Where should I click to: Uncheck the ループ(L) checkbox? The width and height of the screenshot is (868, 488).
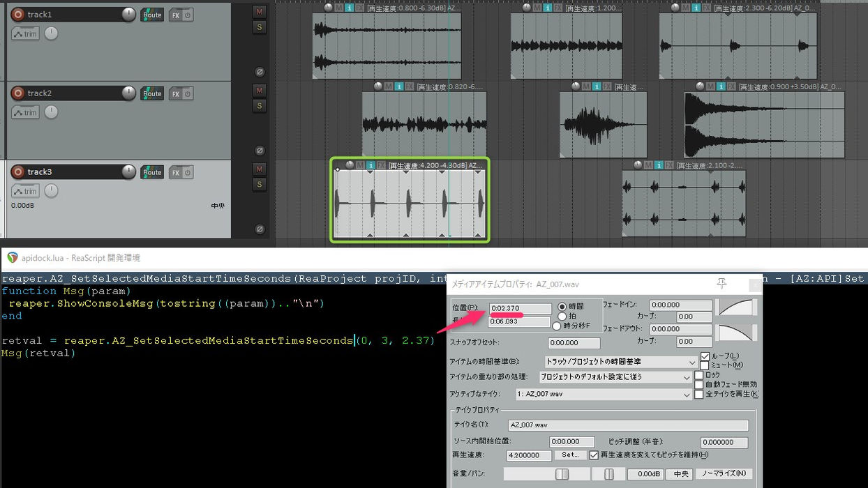(704, 356)
